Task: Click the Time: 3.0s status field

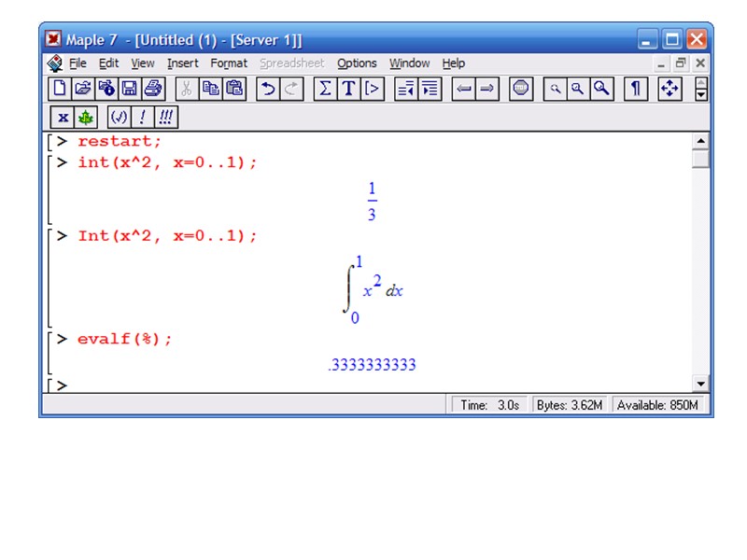Action: point(489,405)
